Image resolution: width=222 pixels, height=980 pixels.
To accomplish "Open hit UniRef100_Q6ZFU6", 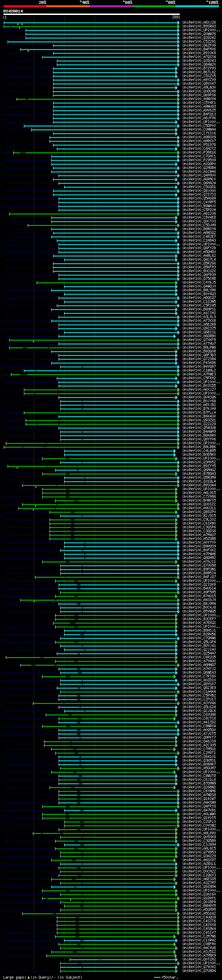I will (x=199, y=45).
